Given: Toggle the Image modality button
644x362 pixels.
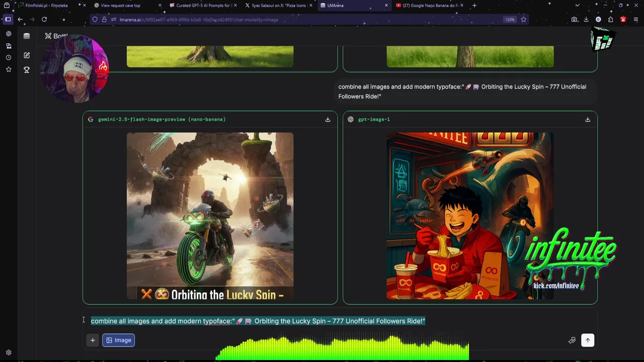Looking at the screenshot, I should coord(118,340).
